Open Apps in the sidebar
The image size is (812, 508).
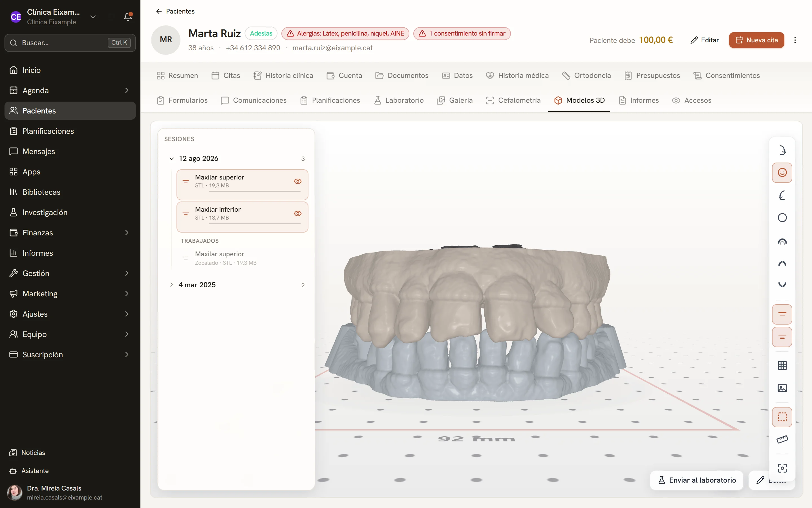(x=70, y=172)
